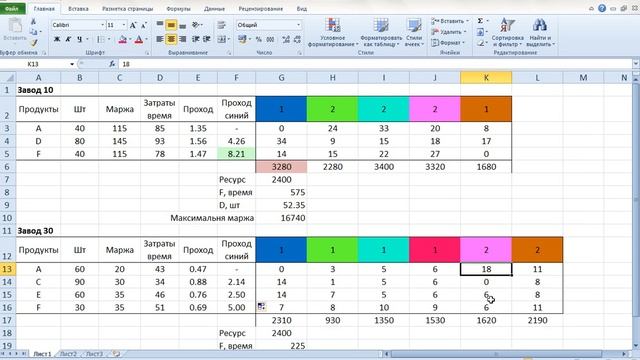Open Найти и выделить menu

[540, 33]
